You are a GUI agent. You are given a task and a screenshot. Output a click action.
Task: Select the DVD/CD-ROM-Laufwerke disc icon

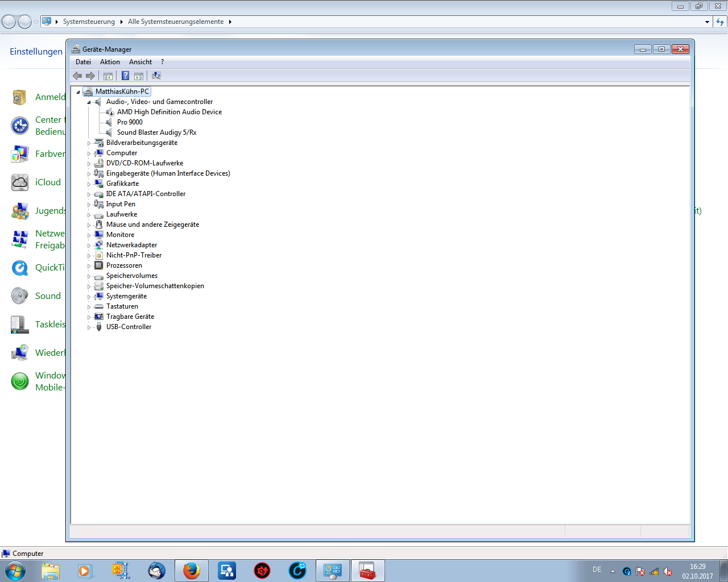(x=99, y=163)
